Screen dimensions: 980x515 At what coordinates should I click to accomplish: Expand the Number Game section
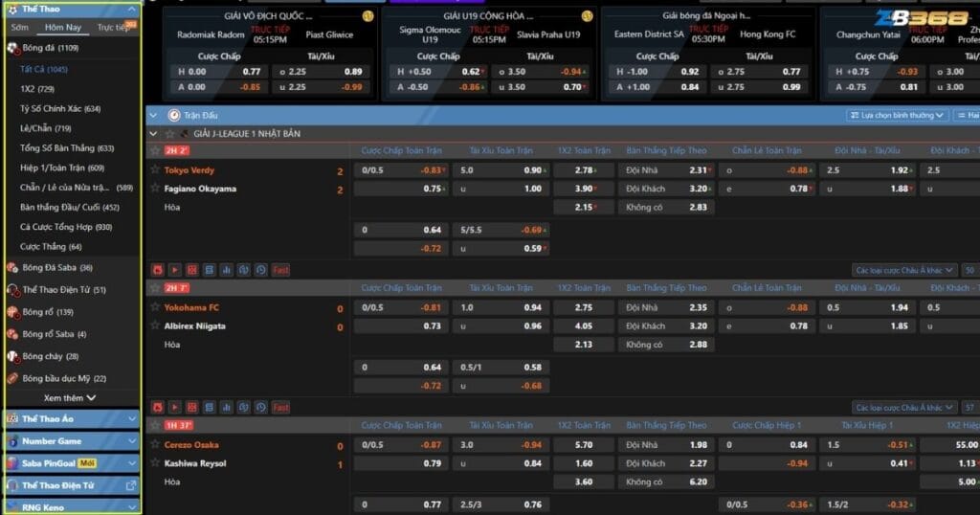click(72, 441)
